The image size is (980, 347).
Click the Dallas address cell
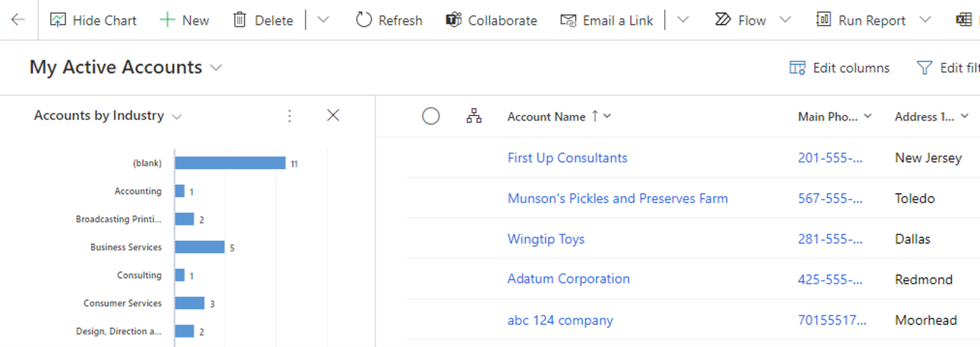pos(913,239)
